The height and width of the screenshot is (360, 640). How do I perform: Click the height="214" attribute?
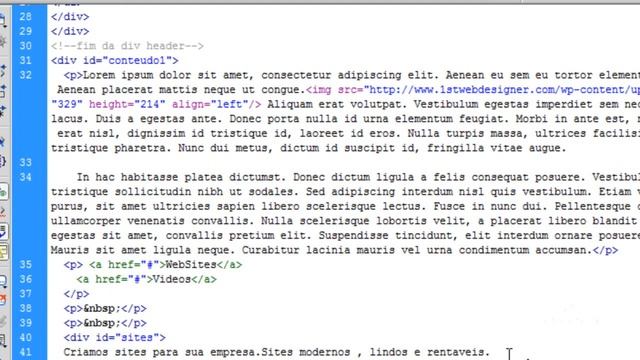tap(127, 104)
